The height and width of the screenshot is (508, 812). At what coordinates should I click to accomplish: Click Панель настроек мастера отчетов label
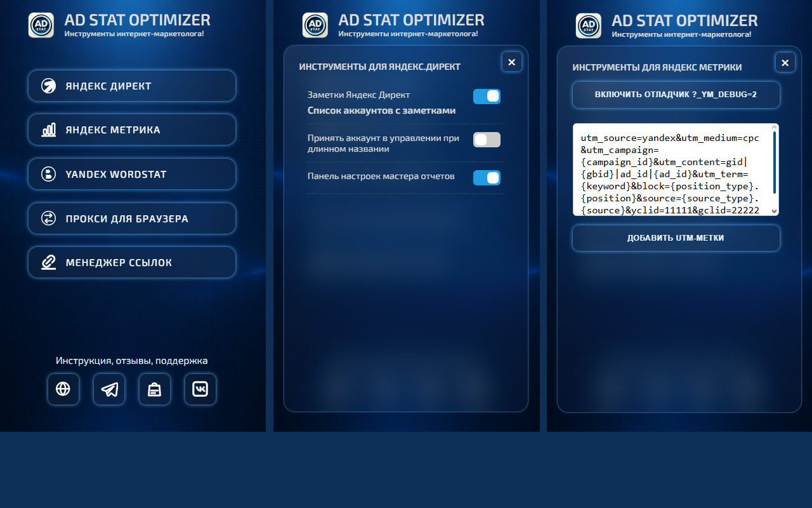(381, 176)
